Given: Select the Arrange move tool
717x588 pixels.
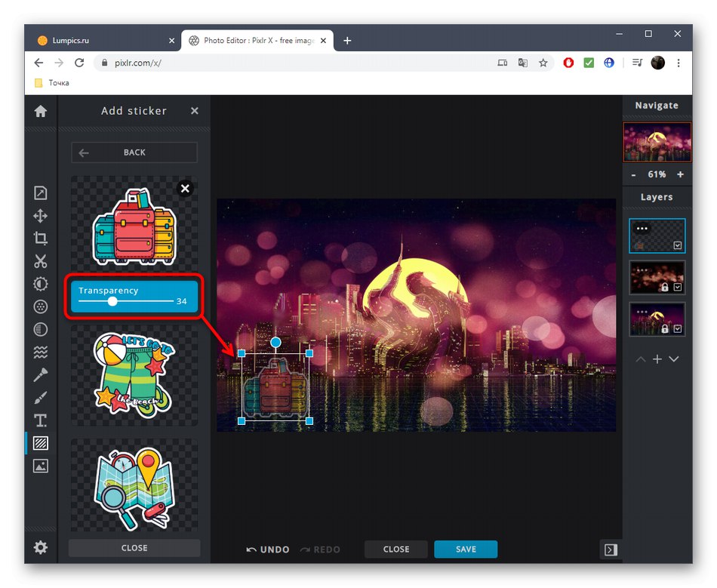Looking at the screenshot, I should click(40, 215).
